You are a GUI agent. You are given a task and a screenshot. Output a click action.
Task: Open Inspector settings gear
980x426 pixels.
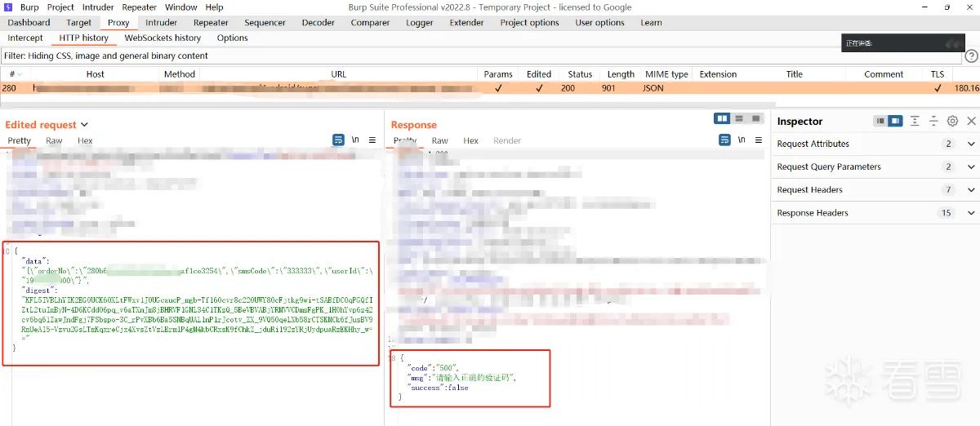(x=952, y=121)
